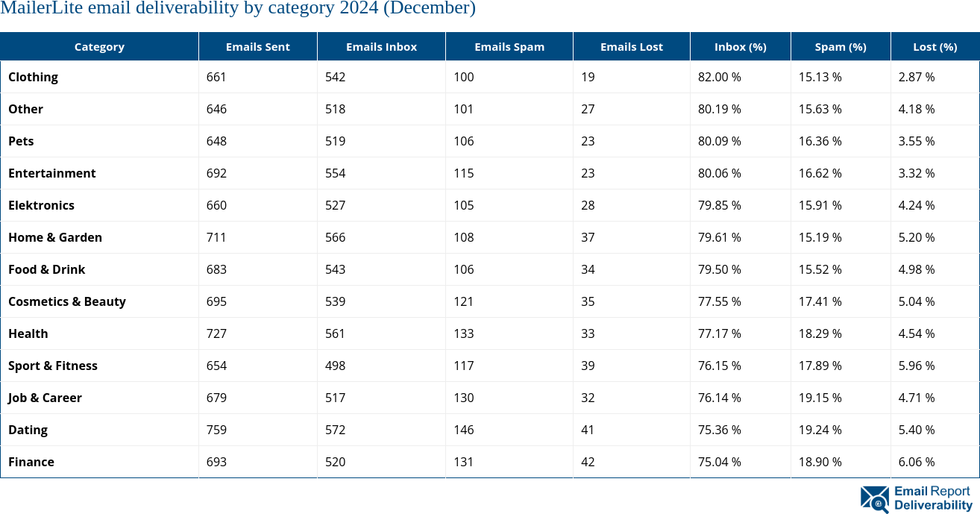Click the Emails Inbox column header

point(382,46)
